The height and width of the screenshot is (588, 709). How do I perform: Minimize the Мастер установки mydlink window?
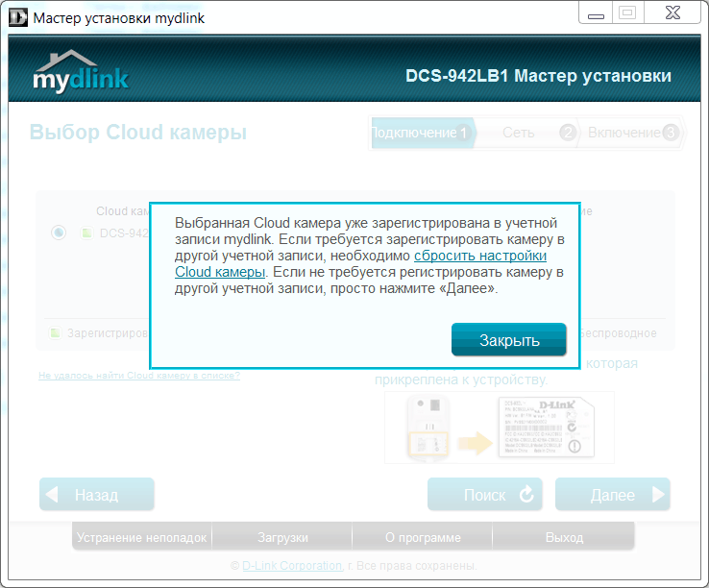pyautogui.click(x=596, y=12)
